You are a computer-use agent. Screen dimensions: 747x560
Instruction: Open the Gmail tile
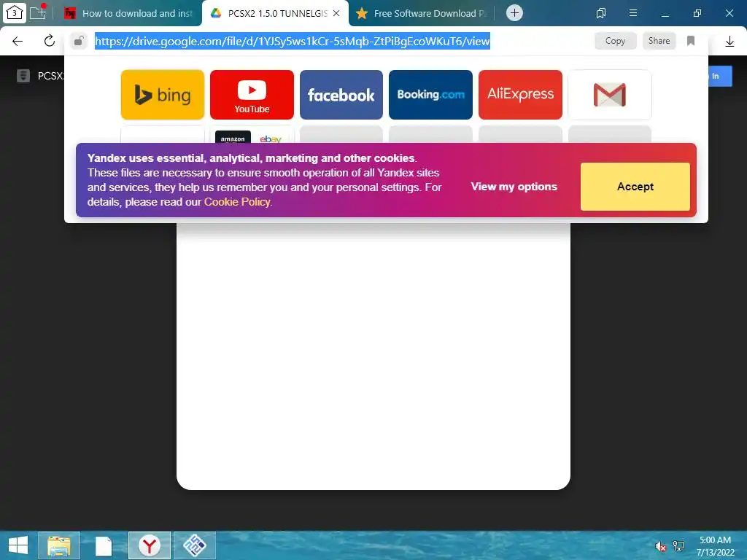(610, 95)
